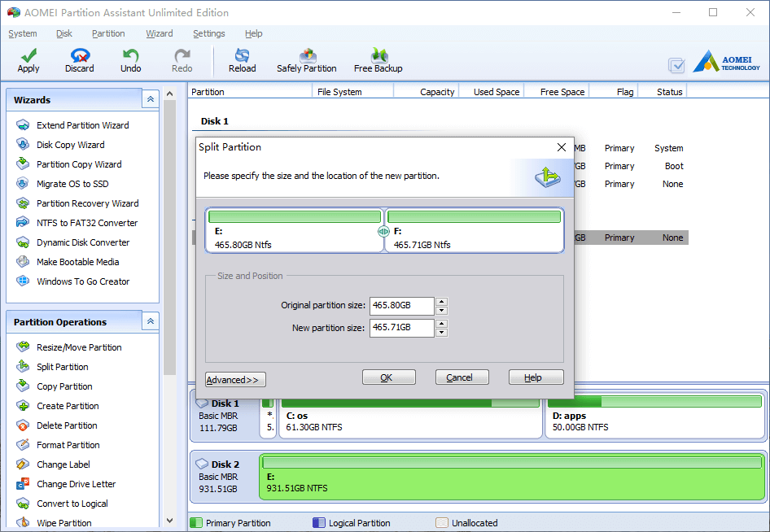Open the Windows To Go Creator icon
770x532 pixels.
tap(23, 281)
